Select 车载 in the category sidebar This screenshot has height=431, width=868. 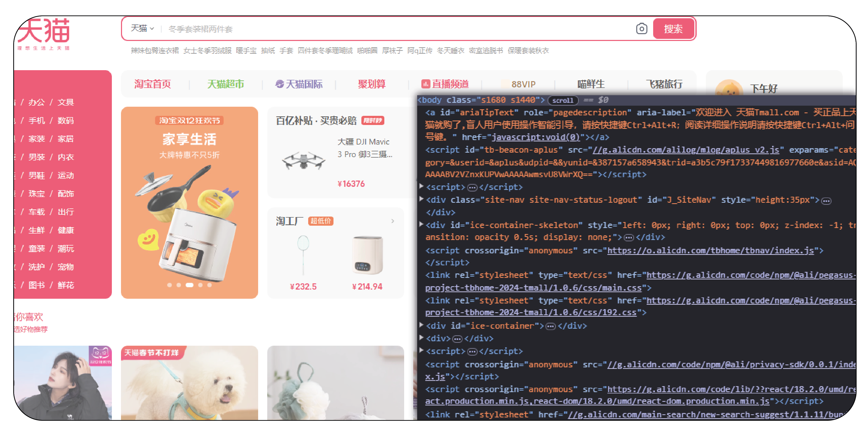click(x=37, y=212)
